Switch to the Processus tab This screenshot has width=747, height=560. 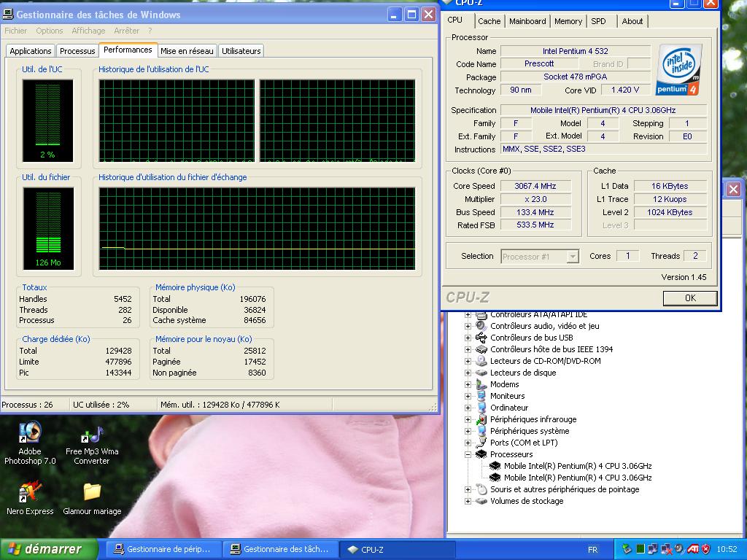click(77, 51)
